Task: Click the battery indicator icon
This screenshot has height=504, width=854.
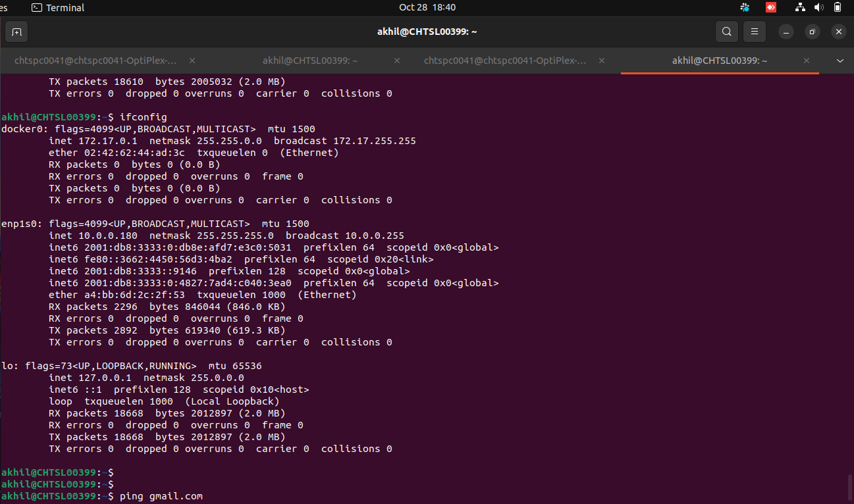Action: pos(837,8)
